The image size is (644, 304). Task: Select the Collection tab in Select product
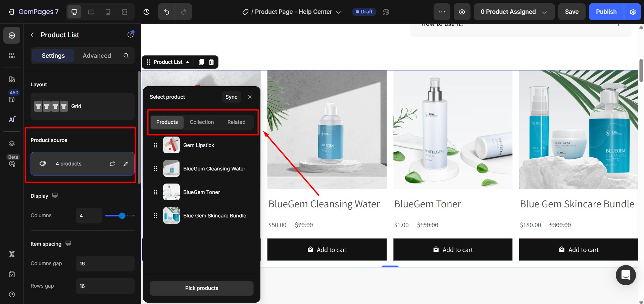coord(202,122)
